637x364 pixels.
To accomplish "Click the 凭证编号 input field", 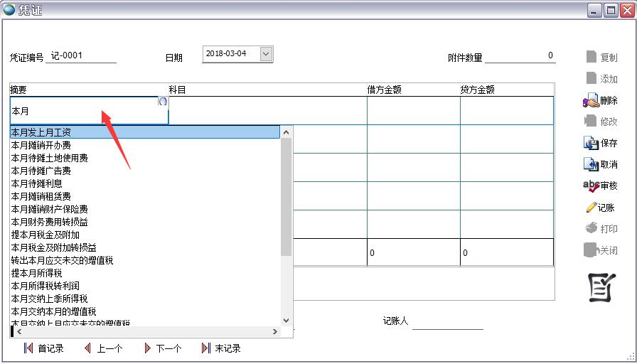I will click(82, 56).
